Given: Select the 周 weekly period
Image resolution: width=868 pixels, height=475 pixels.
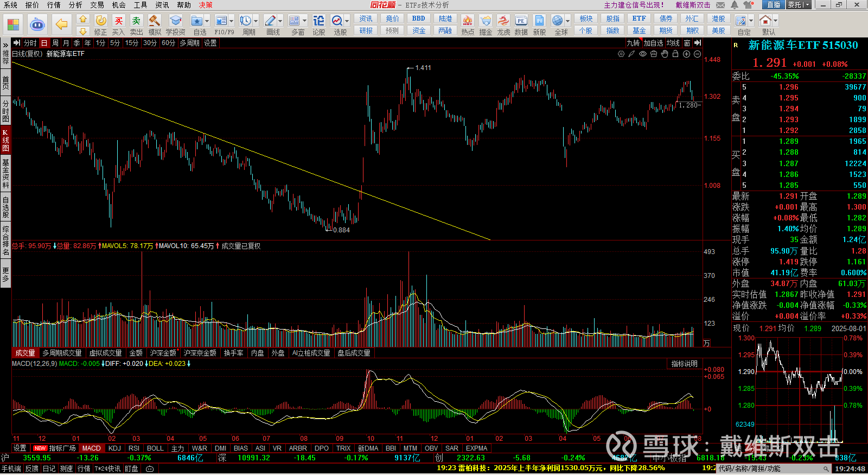Looking at the screenshot, I should (x=55, y=43).
